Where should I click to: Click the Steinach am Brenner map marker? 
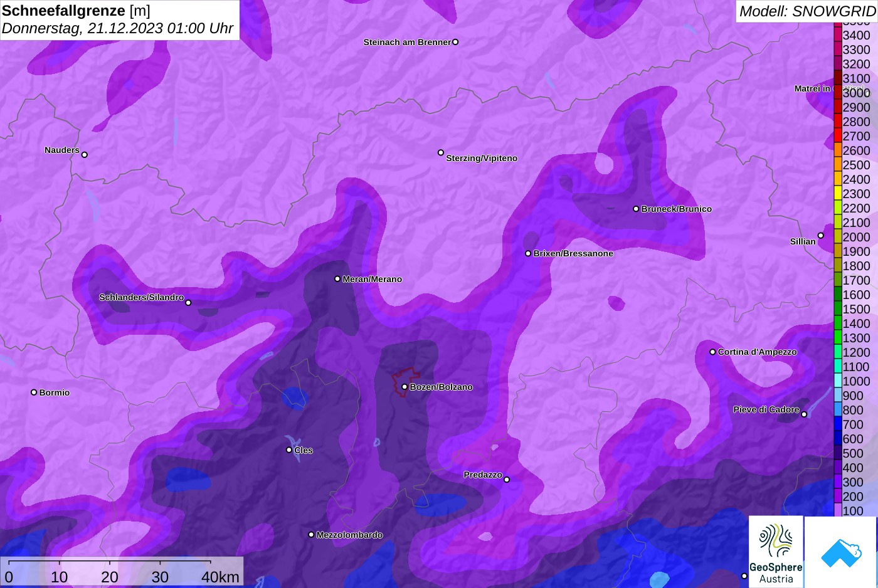click(455, 42)
